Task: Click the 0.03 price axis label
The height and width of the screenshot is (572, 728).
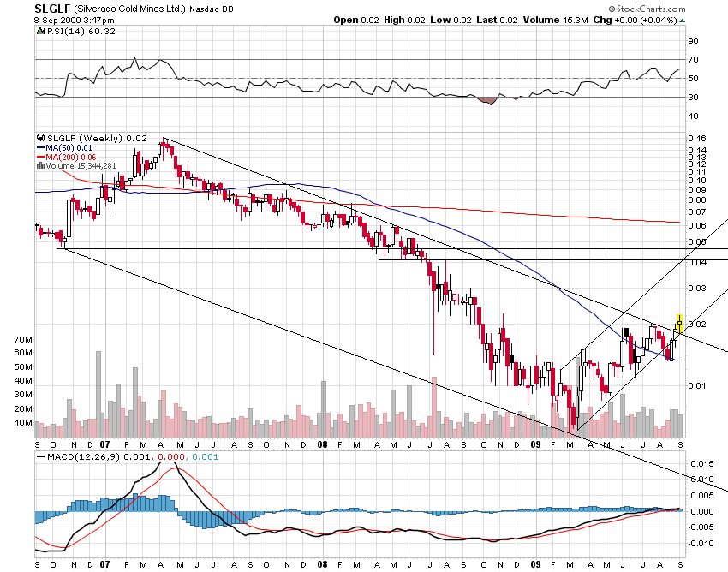Action: (x=697, y=289)
